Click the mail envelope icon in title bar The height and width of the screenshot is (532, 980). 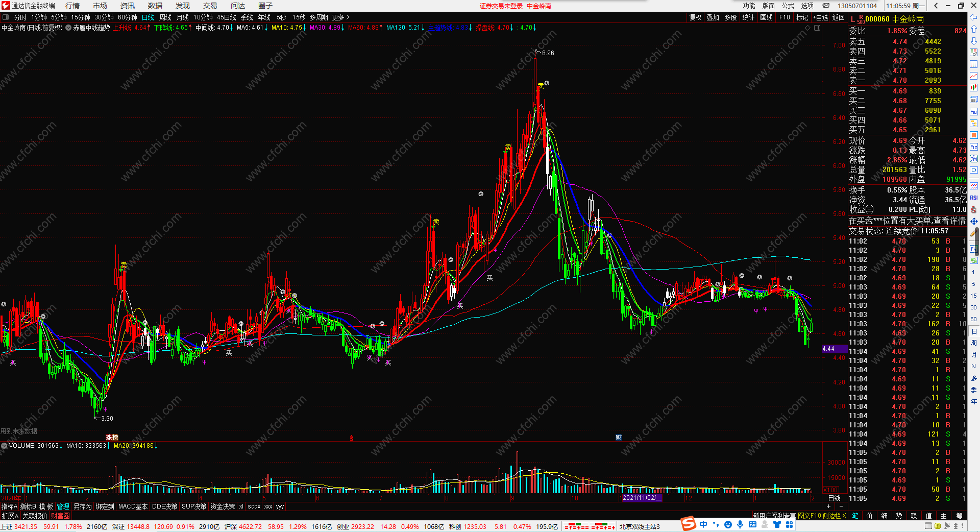pos(826,6)
